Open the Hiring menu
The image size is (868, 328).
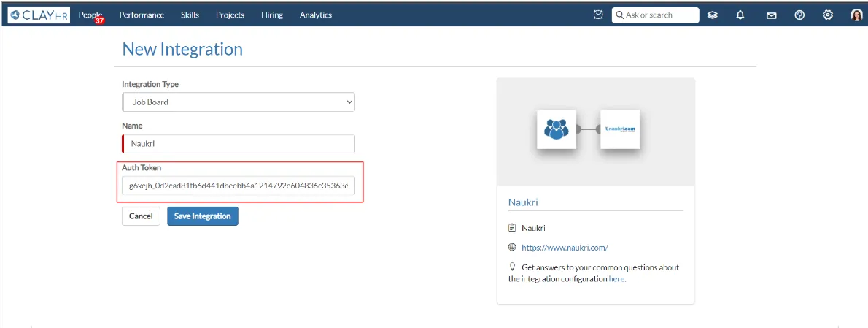point(272,15)
